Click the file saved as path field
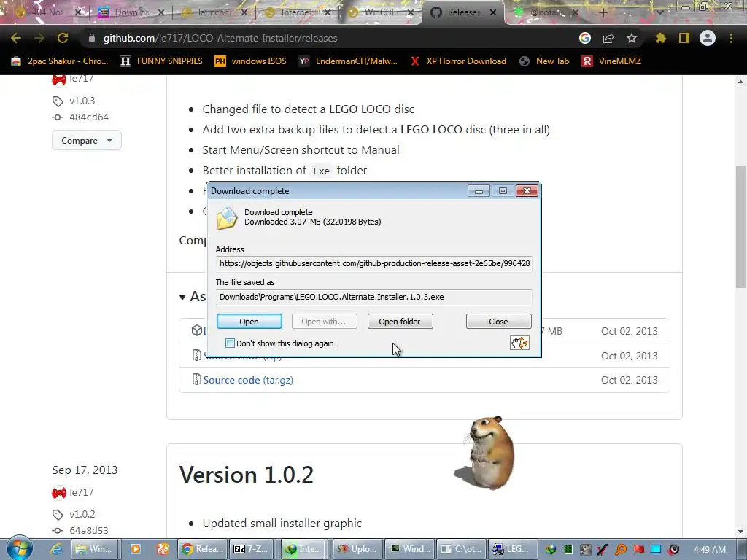This screenshot has height=560, width=747. click(x=374, y=297)
